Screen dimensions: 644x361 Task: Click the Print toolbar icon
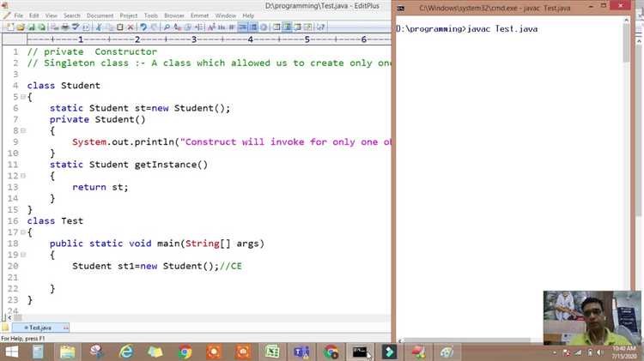tap(65, 27)
